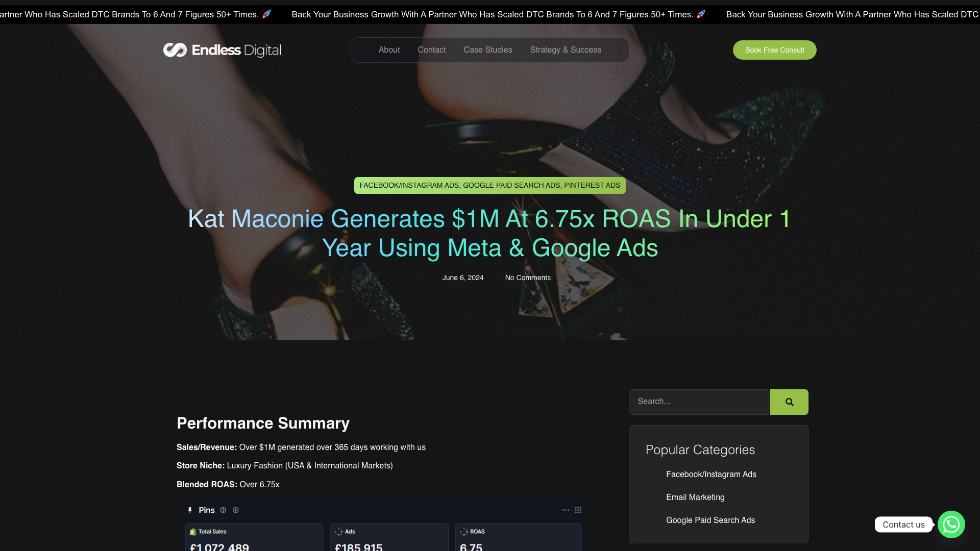This screenshot has height=551, width=980.
Task: Select Strategy & Success nav item
Action: (x=566, y=50)
